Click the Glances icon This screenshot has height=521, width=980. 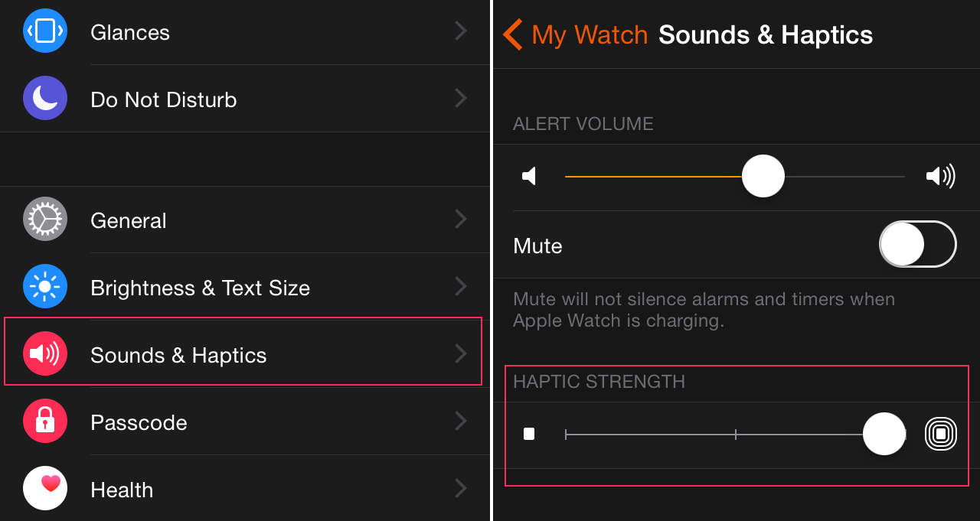click(x=45, y=31)
